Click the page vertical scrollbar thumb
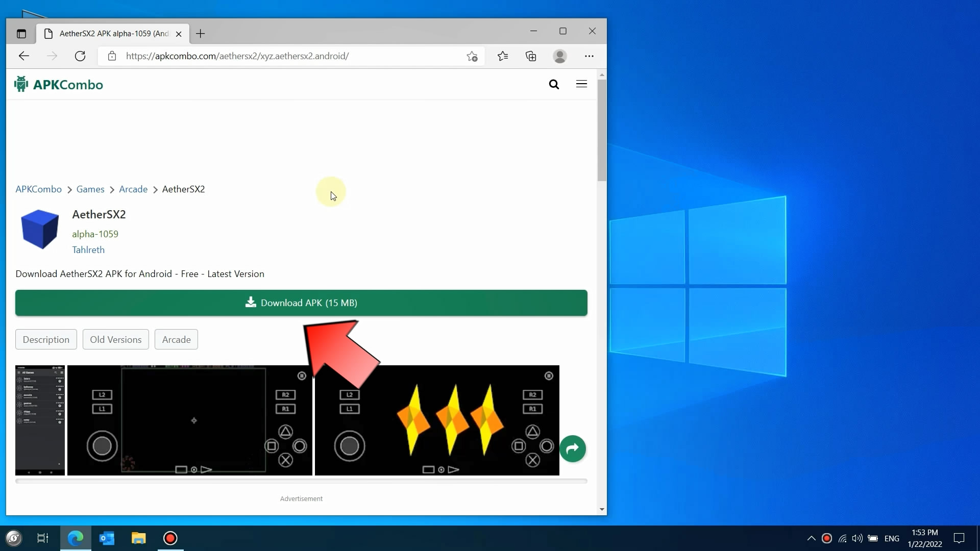980x551 pixels. [602, 130]
